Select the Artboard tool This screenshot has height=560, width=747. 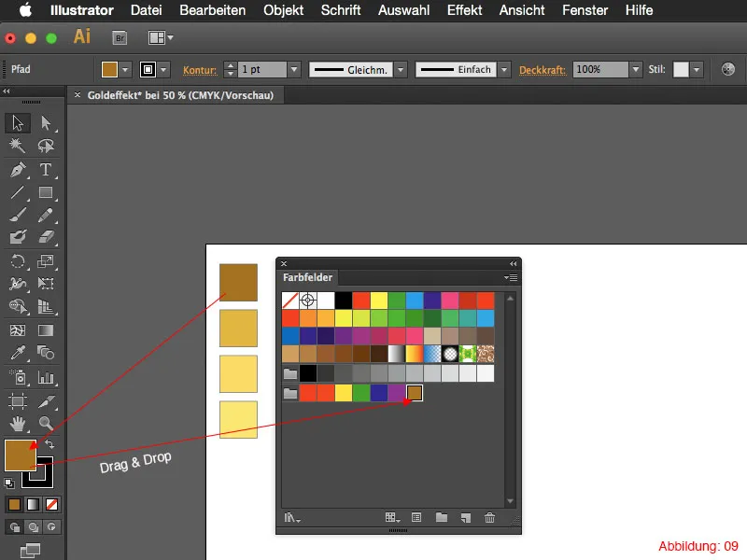(x=18, y=401)
